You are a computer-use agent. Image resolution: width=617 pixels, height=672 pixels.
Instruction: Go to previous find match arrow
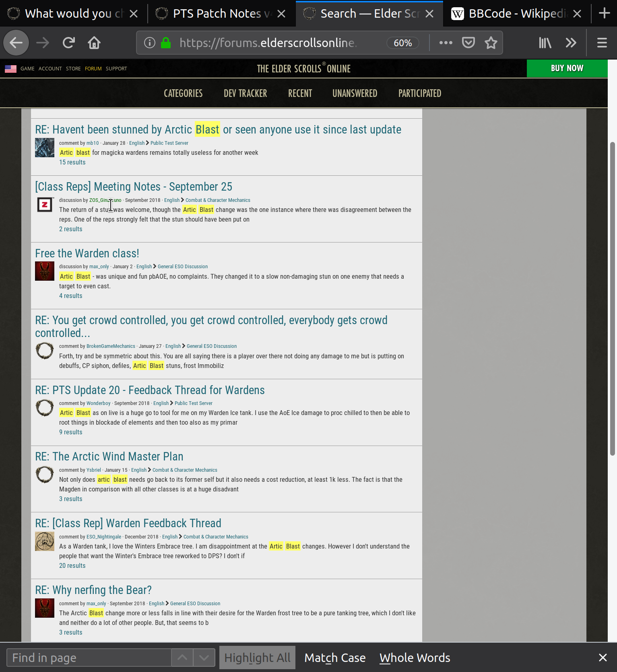click(182, 658)
